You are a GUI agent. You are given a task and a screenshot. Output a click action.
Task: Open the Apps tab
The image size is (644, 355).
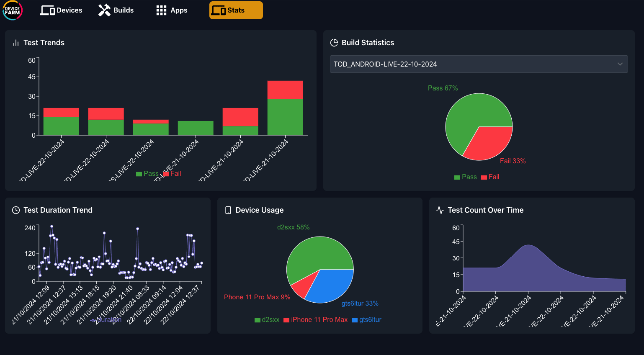click(172, 10)
